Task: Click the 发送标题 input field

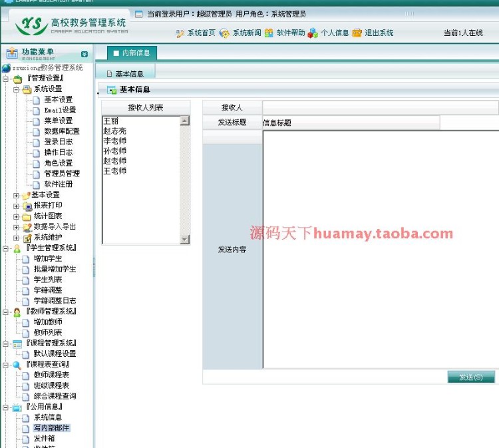Action: pos(351,122)
